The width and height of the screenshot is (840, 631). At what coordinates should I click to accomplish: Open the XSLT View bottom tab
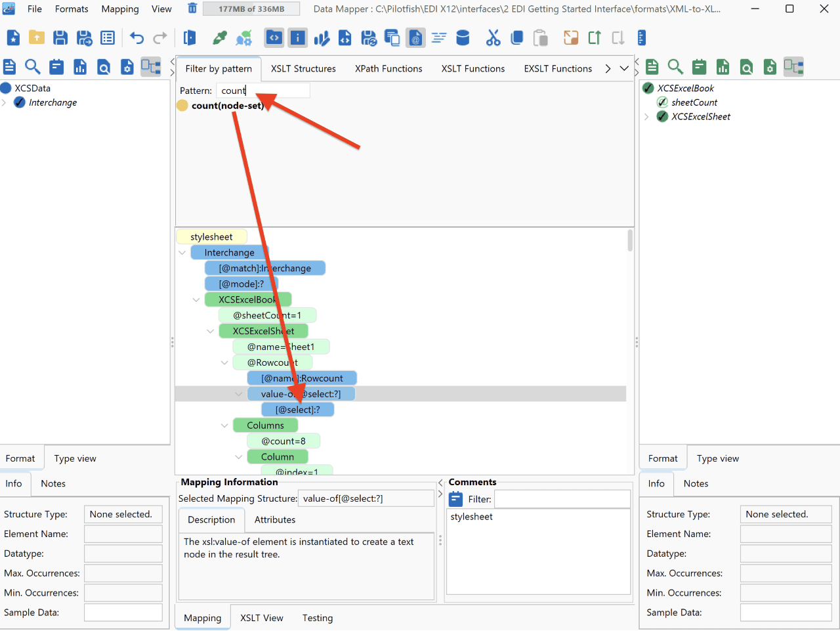point(262,618)
